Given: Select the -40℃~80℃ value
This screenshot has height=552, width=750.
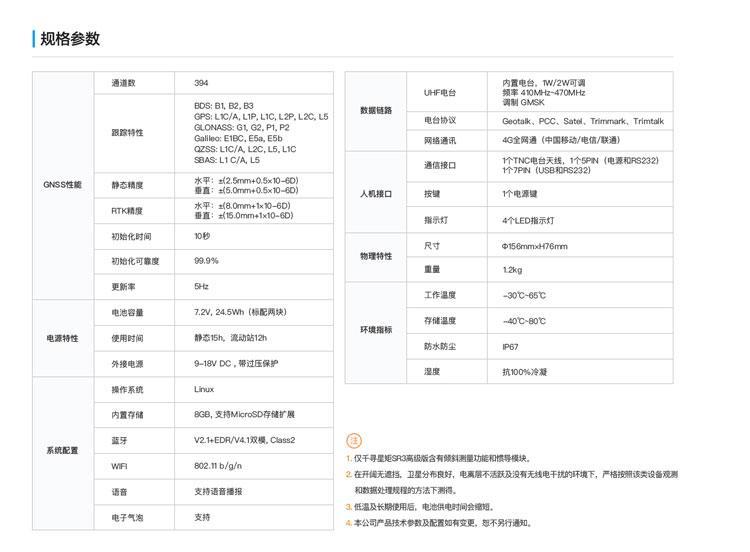Looking at the screenshot, I should coord(524,321).
